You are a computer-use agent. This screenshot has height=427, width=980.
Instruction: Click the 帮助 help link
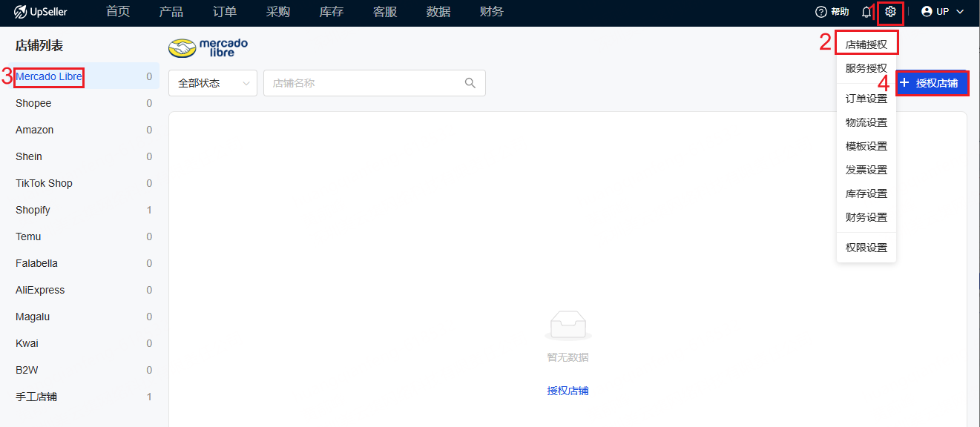tap(840, 12)
